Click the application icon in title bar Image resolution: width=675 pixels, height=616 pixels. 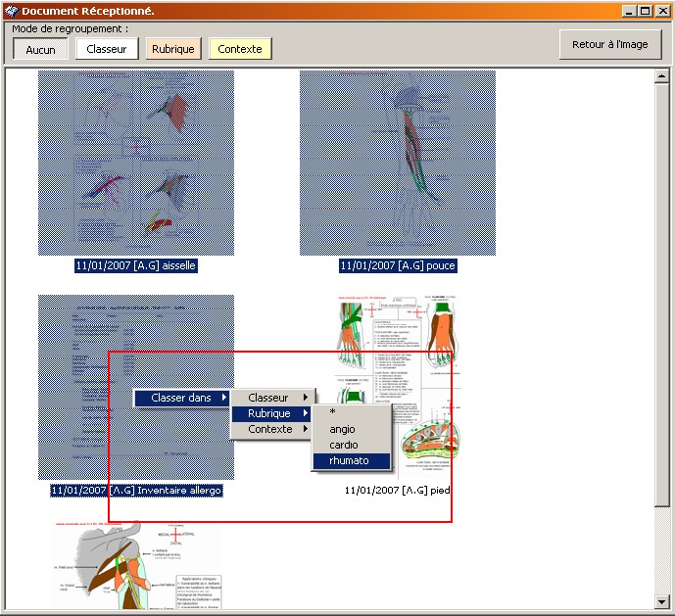point(11,11)
